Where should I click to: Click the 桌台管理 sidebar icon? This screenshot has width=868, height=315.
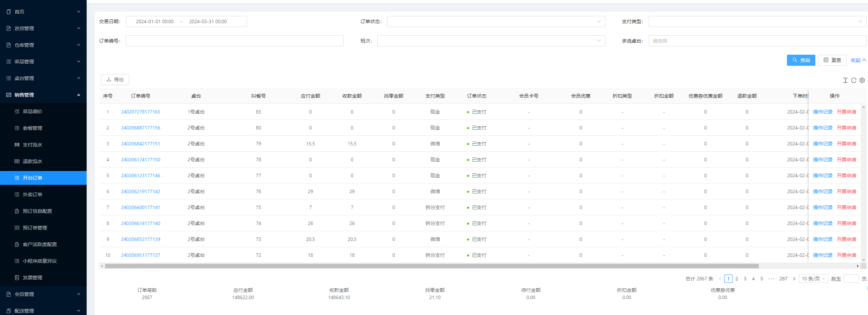tap(9, 78)
